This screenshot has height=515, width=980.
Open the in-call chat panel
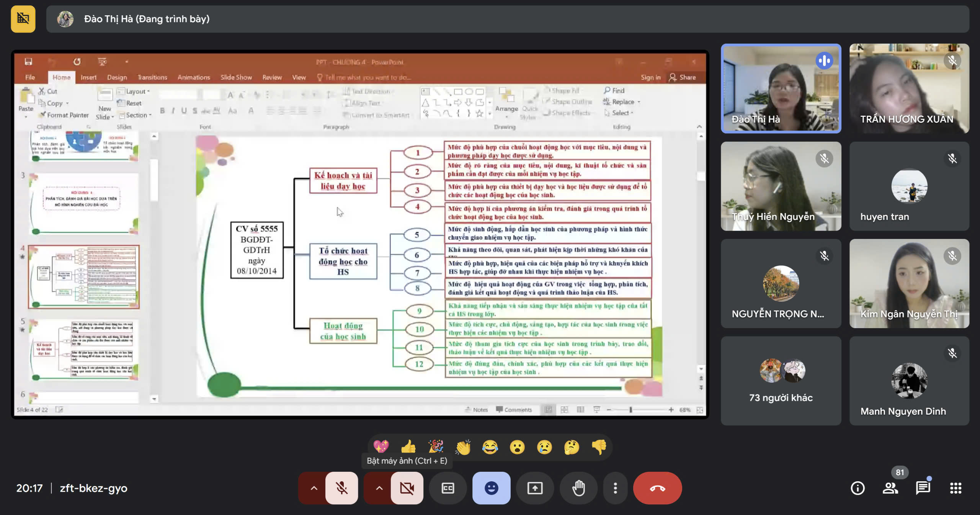923,488
